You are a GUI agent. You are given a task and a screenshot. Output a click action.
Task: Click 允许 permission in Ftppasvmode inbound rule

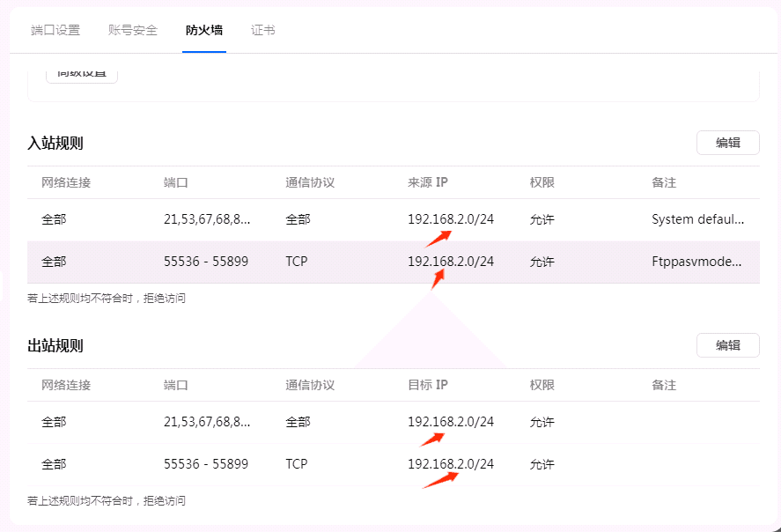(542, 262)
